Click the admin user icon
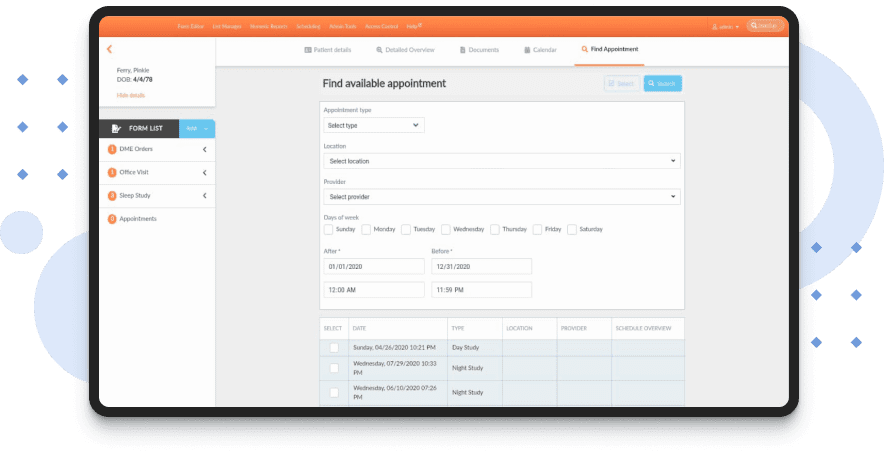 [715, 27]
